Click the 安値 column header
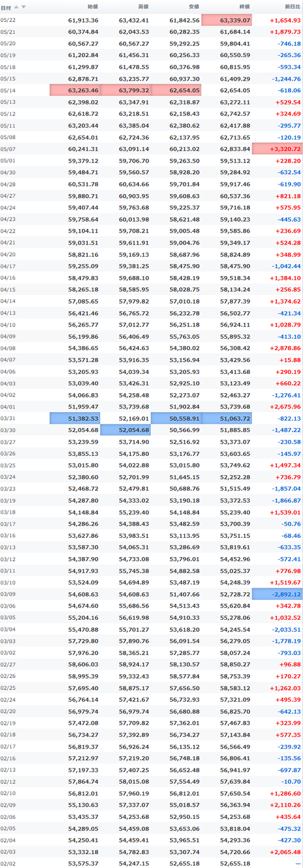The image size is (303, 868). (194, 7)
